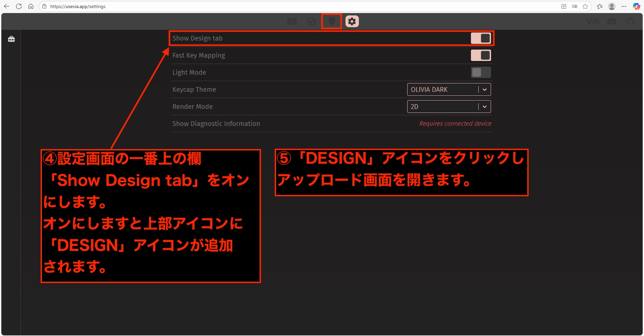Open the Discord icon link

[x=612, y=21]
